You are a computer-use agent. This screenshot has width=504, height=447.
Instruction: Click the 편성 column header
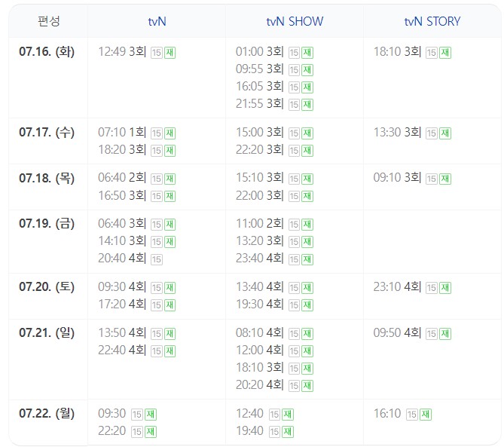(49, 21)
